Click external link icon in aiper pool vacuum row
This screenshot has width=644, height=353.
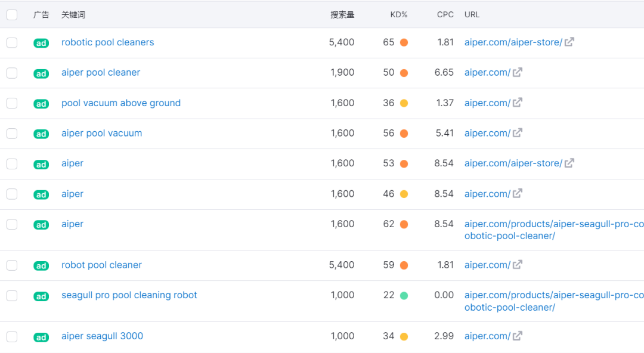[x=518, y=134]
